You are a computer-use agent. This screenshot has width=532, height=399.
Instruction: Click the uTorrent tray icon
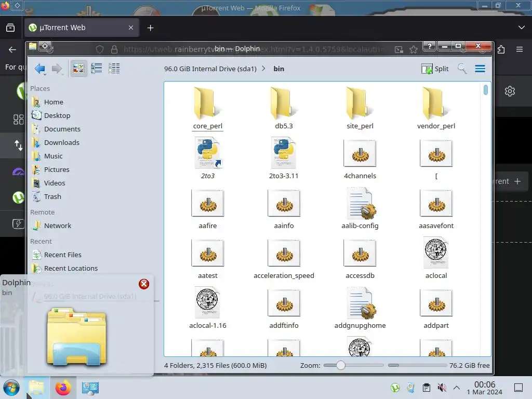pyautogui.click(x=395, y=388)
